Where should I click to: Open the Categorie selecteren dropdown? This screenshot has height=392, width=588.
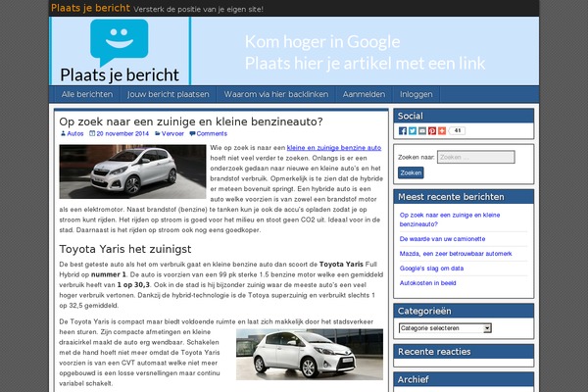[x=445, y=328]
